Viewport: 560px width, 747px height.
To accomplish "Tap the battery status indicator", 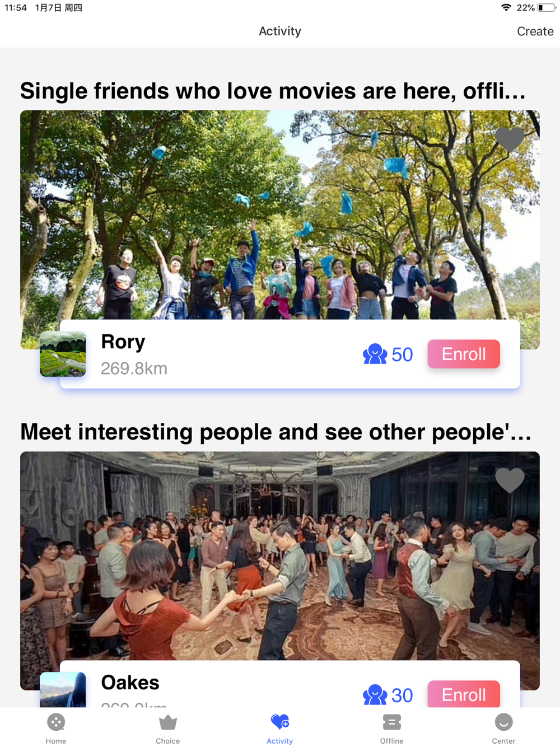I will pyautogui.click(x=547, y=8).
